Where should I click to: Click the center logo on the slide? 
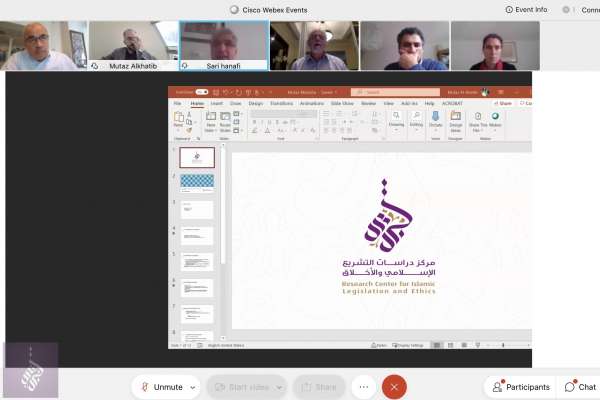(x=388, y=216)
